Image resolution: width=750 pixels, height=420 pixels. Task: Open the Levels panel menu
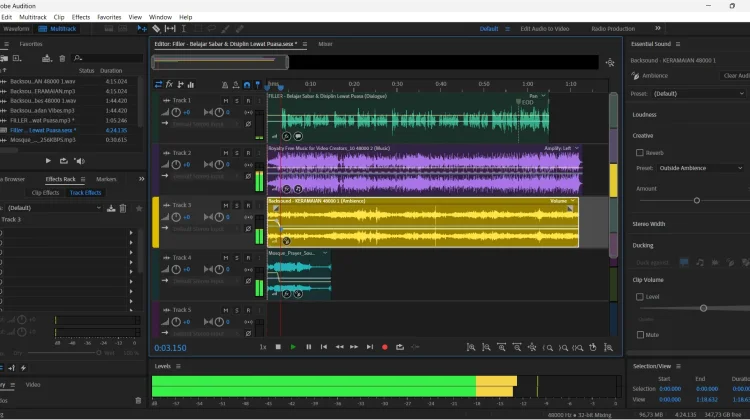point(178,366)
